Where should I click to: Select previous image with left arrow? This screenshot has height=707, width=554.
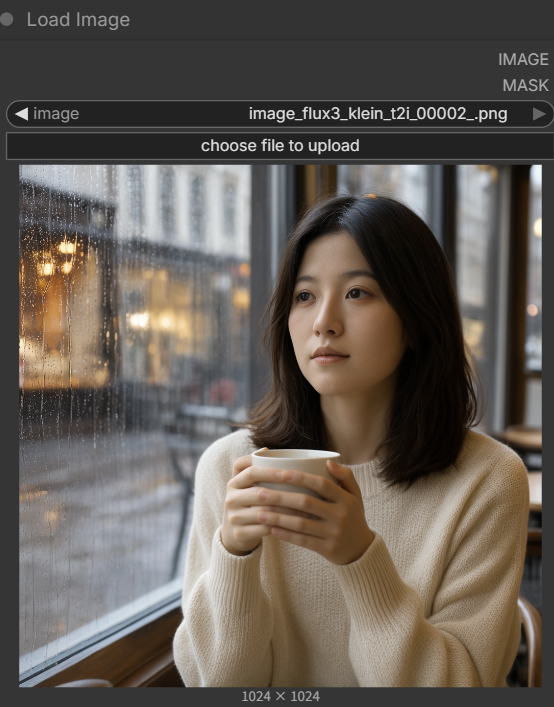click(x=21, y=114)
